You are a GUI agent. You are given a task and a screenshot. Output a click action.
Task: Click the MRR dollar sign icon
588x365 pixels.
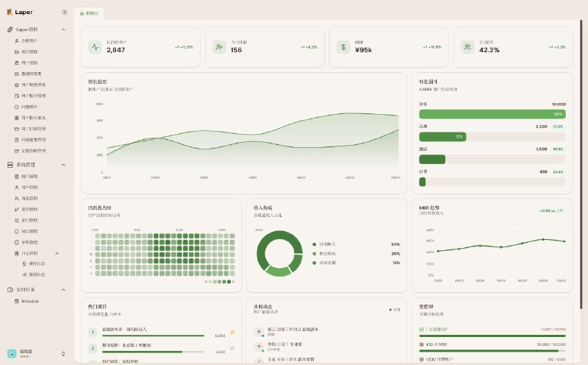343,47
